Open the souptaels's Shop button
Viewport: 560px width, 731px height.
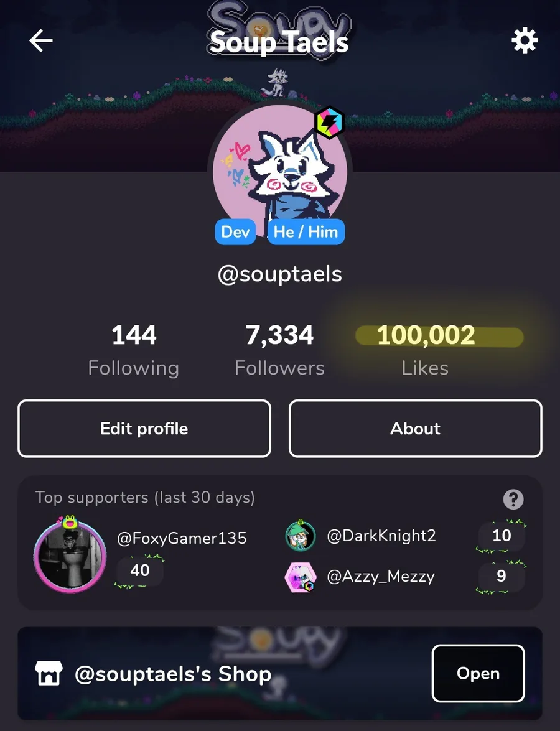pos(478,673)
